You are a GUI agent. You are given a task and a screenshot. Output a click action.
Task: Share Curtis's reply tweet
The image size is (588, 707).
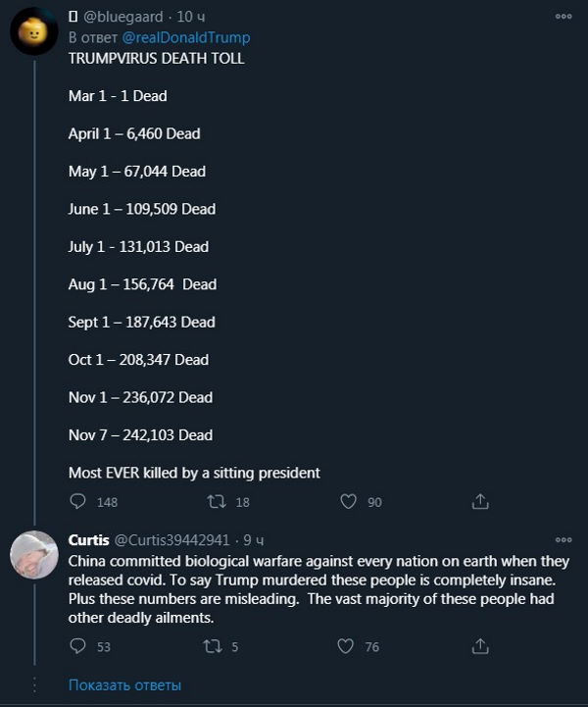[480, 646]
